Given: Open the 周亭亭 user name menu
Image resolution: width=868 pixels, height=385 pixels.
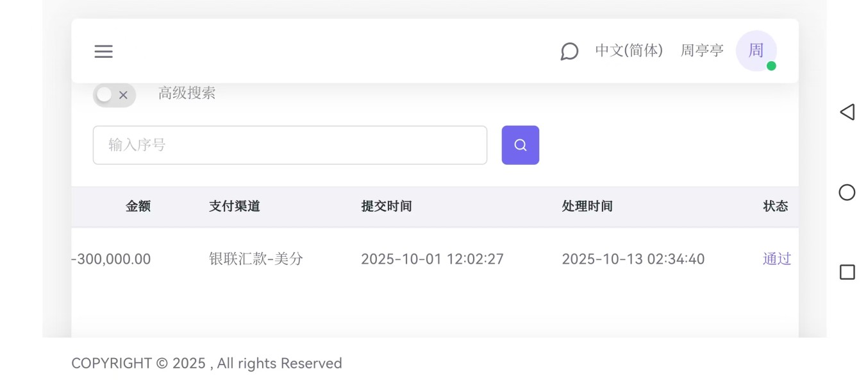Looking at the screenshot, I should 701,51.
